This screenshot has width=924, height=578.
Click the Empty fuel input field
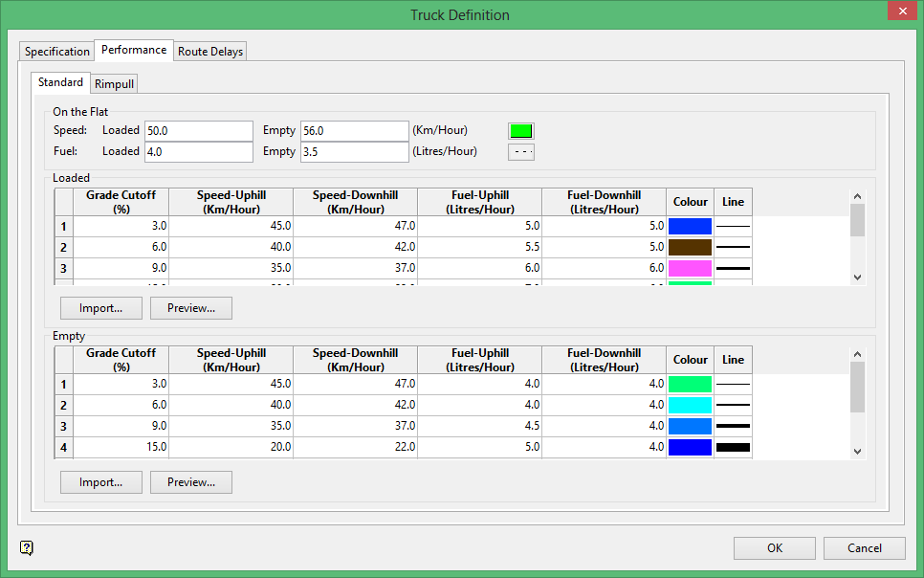pos(354,151)
